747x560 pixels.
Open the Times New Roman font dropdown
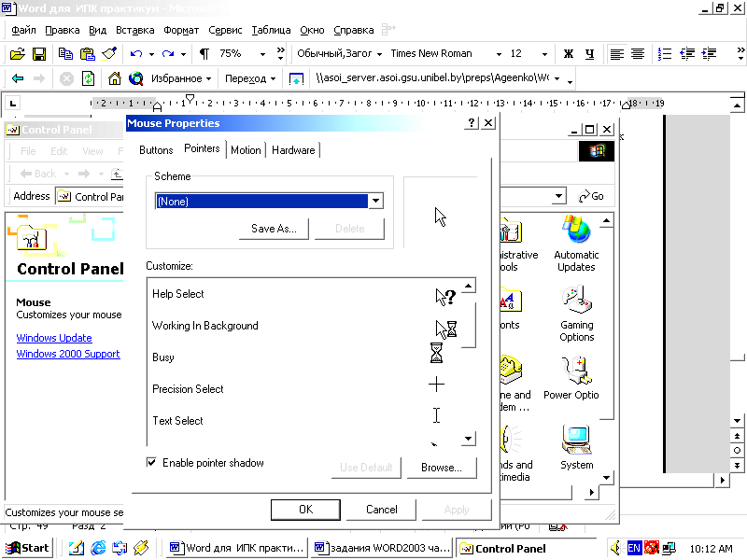(499, 54)
